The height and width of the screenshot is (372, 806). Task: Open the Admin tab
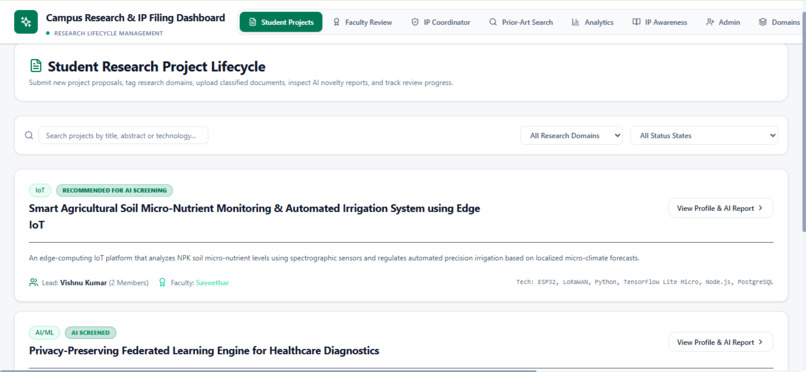723,22
